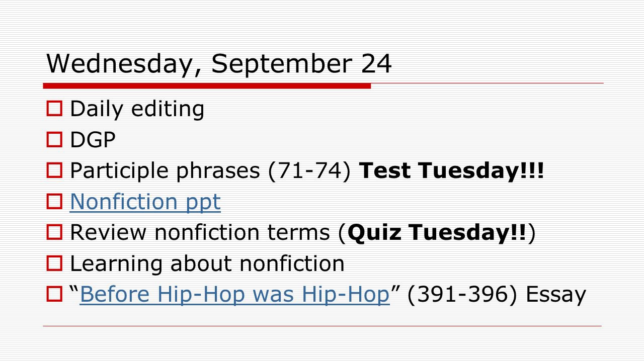Click the word Essay at line end

pyautogui.click(x=556, y=295)
